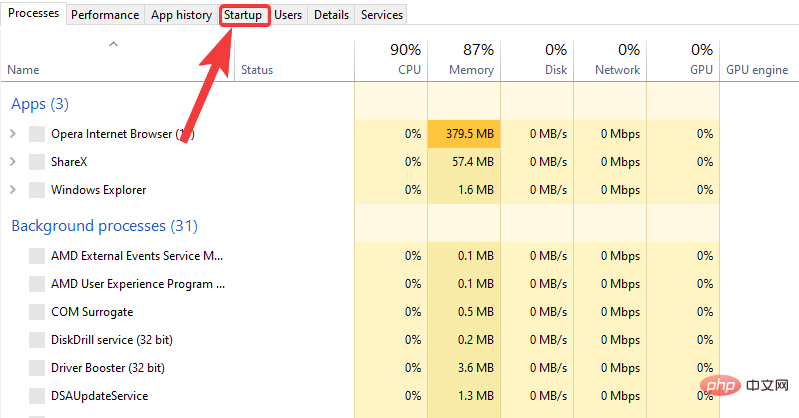This screenshot has width=799, height=418.
Task: Select the ShareX process name
Action: click(69, 162)
